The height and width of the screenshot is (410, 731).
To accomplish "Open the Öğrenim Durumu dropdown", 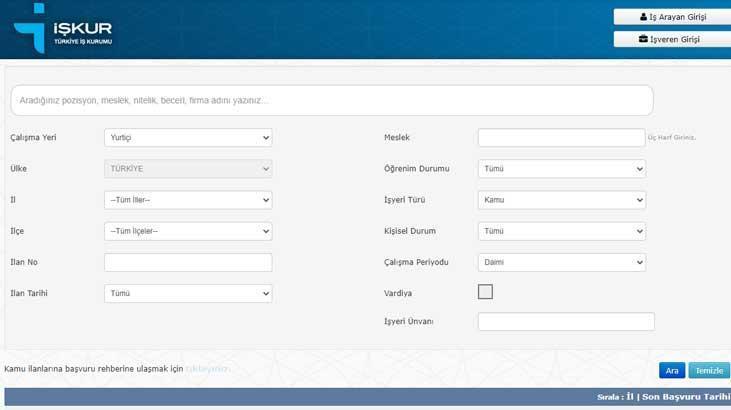I will (561, 169).
